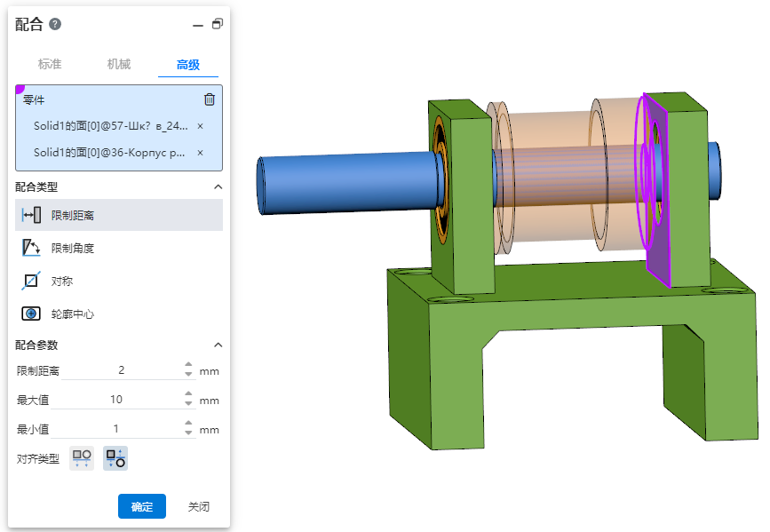Increase the 限制距离 value
This screenshot has width=770, height=532.
pyautogui.click(x=188, y=364)
